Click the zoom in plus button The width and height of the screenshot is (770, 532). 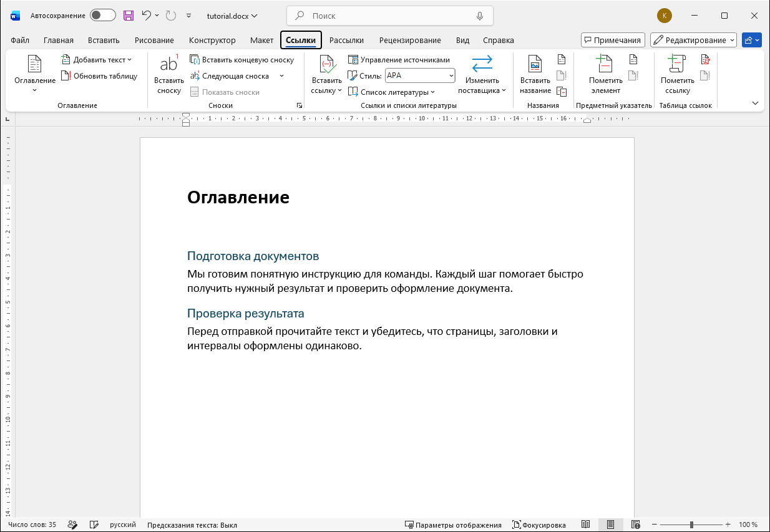click(x=728, y=525)
